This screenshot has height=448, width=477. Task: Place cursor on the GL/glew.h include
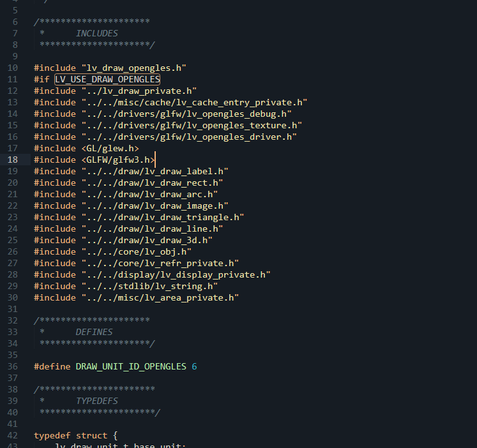[110, 148]
